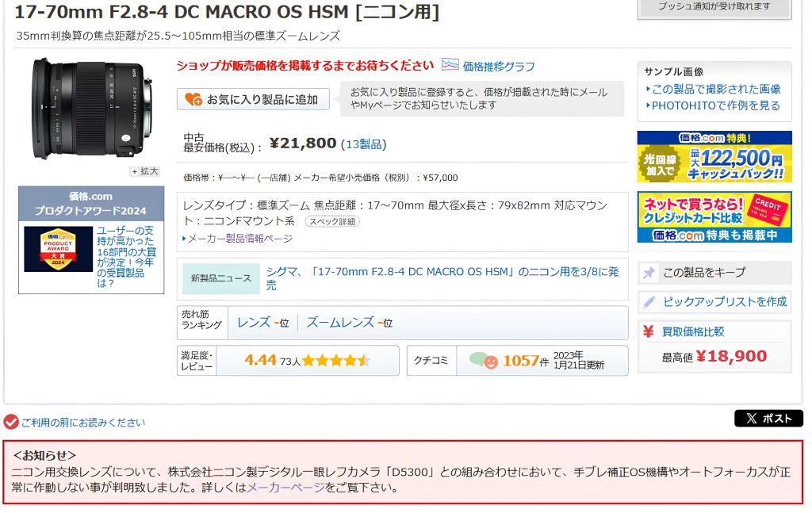
Task: Open the 4.44 satisfaction rating reviews
Action: coord(260,360)
